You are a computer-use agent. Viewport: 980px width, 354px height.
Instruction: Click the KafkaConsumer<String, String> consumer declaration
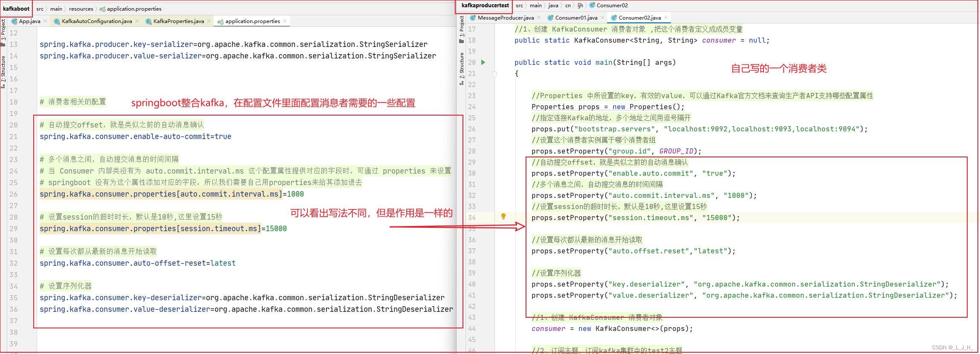click(642, 41)
